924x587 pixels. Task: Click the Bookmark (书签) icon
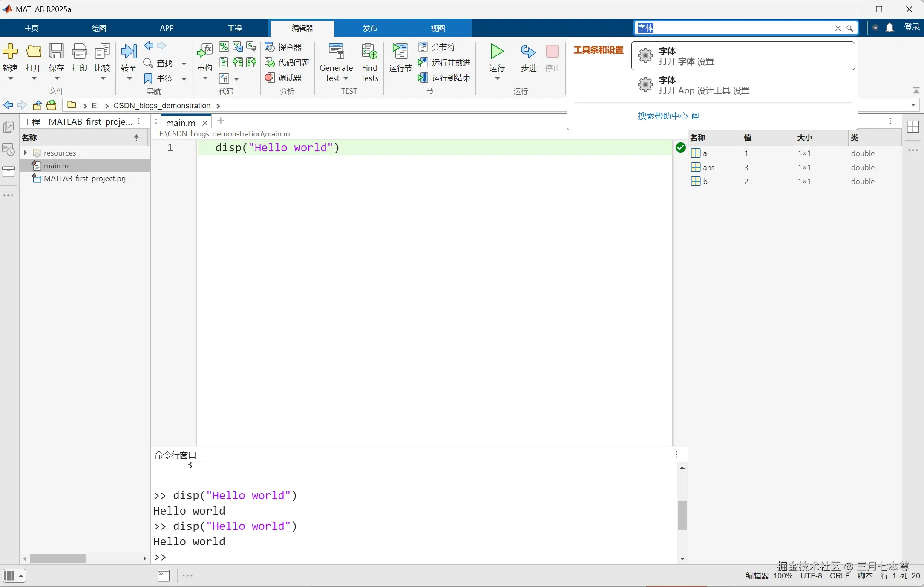click(148, 78)
